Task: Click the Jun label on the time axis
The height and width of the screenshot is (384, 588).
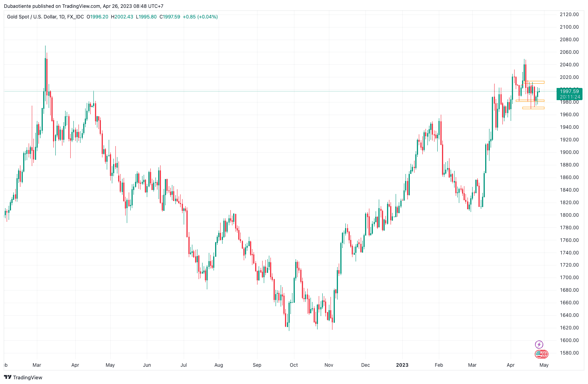Action: pyautogui.click(x=147, y=365)
